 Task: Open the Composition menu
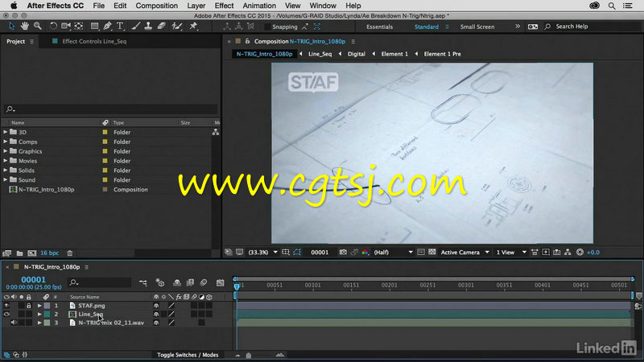(156, 6)
